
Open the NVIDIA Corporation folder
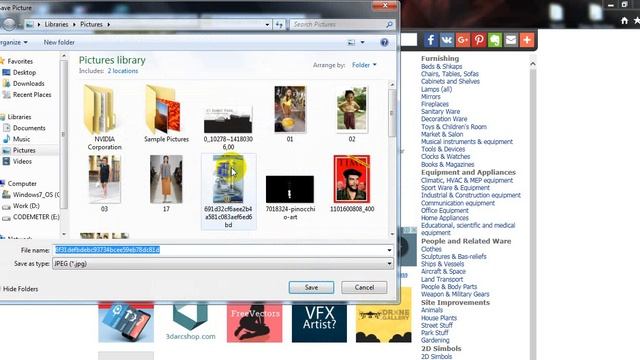coord(104,118)
